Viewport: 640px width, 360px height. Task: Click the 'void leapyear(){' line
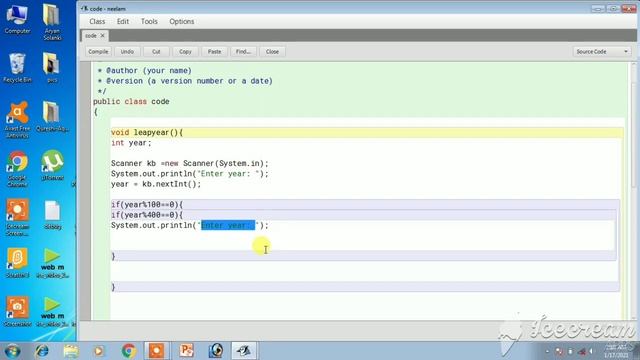(147, 133)
